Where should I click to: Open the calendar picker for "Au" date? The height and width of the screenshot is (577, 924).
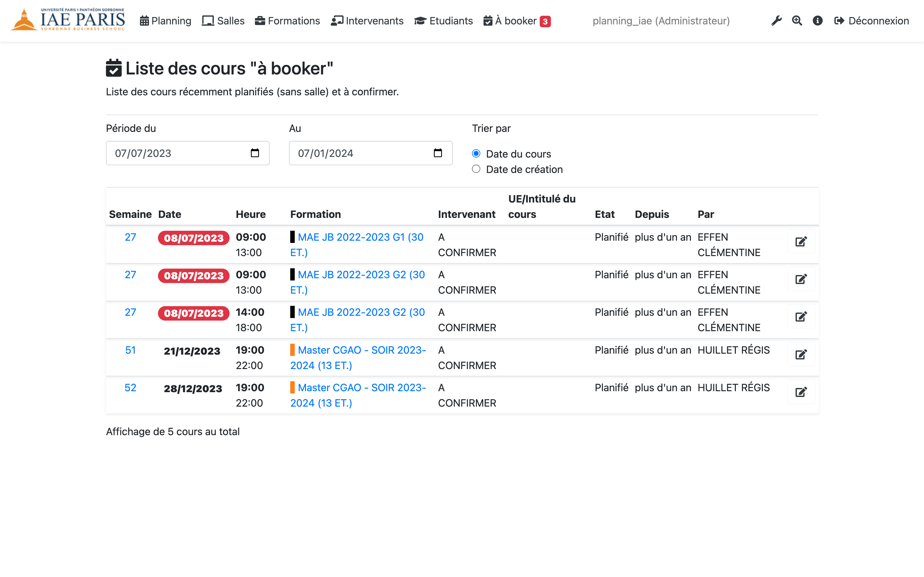point(437,153)
